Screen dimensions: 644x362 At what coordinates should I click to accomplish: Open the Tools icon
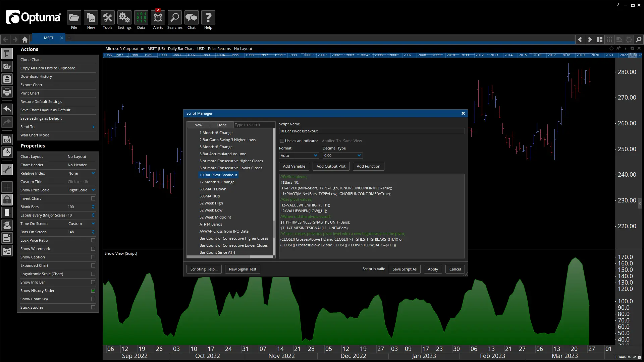click(107, 18)
